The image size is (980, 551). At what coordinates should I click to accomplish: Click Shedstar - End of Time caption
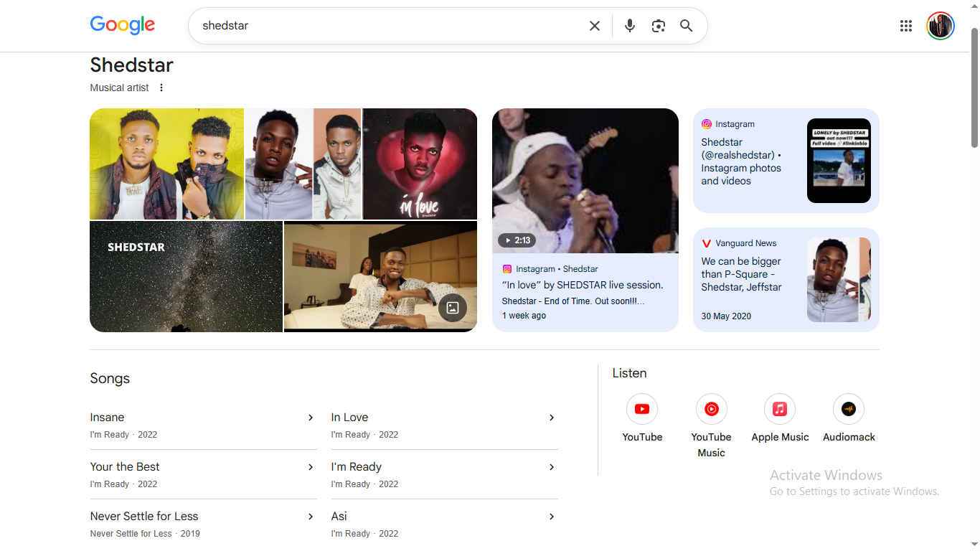[x=573, y=301]
